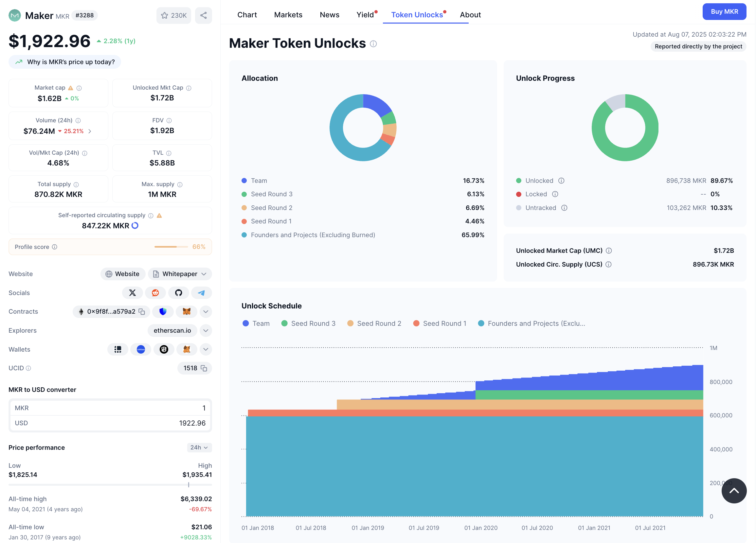
Task: Toggle Seed Round 3 in Unlock Schedule legend
Action: pos(308,324)
